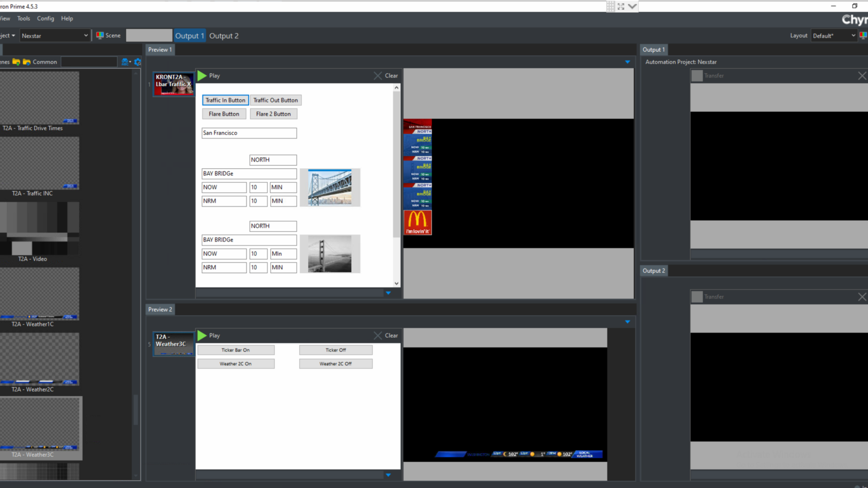This screenshot has height=488, width=868.
Task: Open the binoculars ABC search options
Action: (126, 62)
